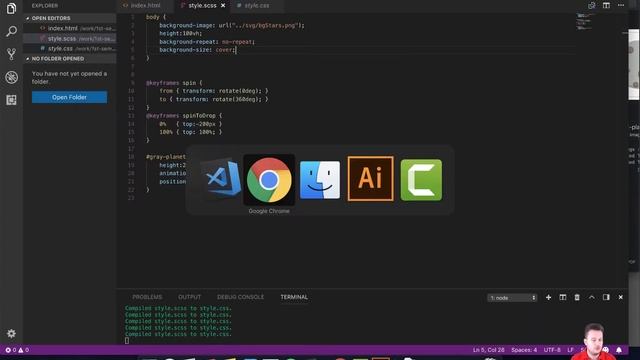Select Adobe Illustrator in app switcher
This screenshot has width=640, height=360.
point(371,179)
